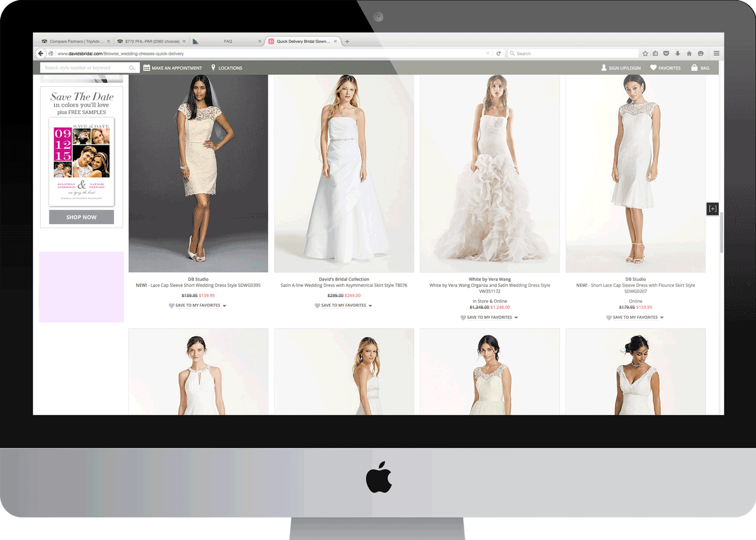
Task: Close the Compare Partners TripAdvisor tab
Action: [x=109, y=41]
